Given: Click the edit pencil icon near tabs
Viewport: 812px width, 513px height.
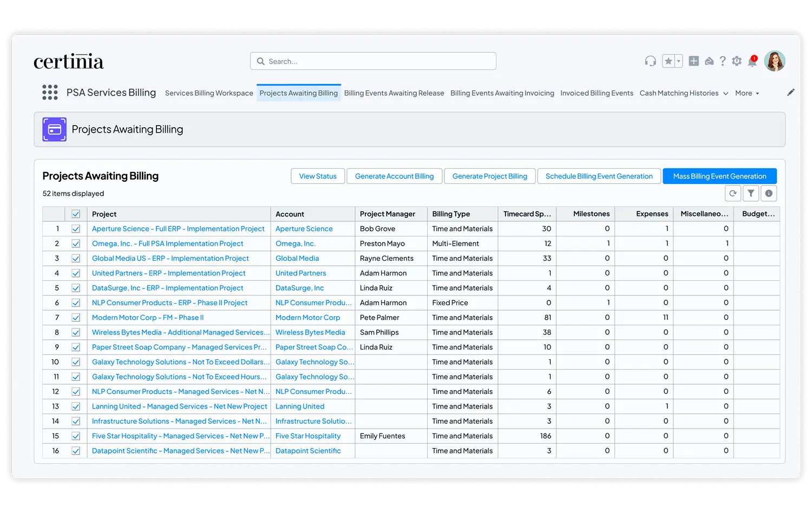Looking at the screenshot, I should [791, 93].
